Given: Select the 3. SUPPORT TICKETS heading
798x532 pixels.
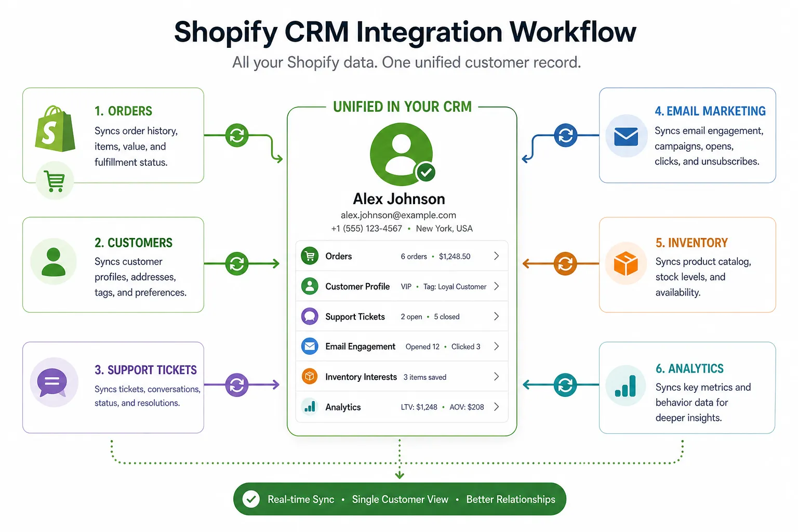Looking at the screenshot, I should point(145,370).
